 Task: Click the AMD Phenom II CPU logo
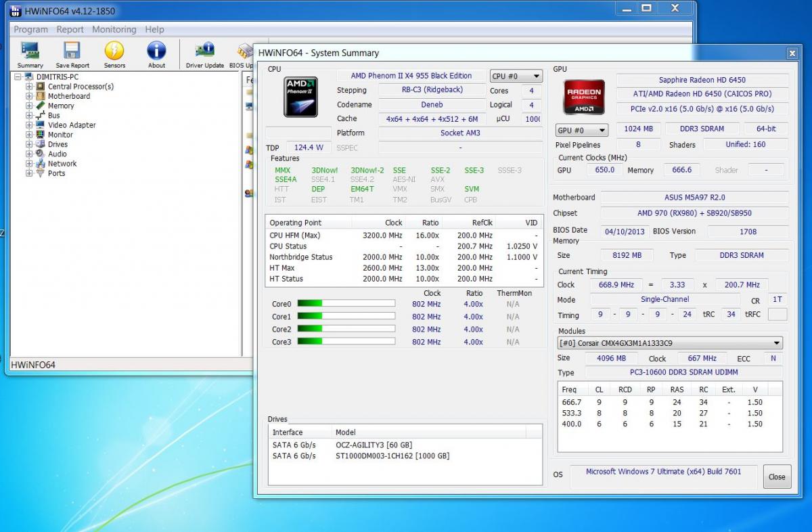(x=300, y=97)
